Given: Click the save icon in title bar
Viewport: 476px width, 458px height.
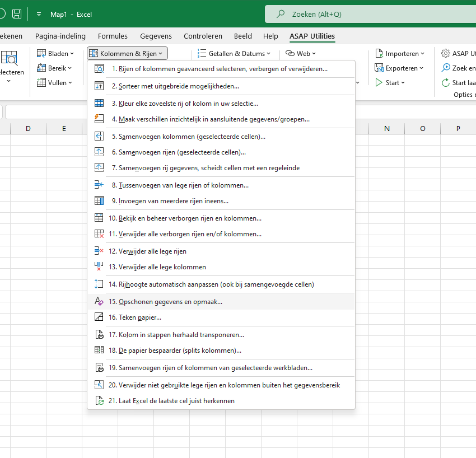Looking at the screenshot, I should [x=17, y=14].
